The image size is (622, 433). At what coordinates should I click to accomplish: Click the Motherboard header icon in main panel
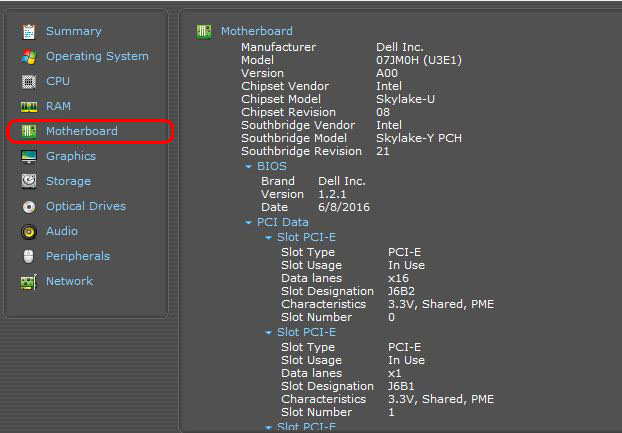(x=204, y=31)
